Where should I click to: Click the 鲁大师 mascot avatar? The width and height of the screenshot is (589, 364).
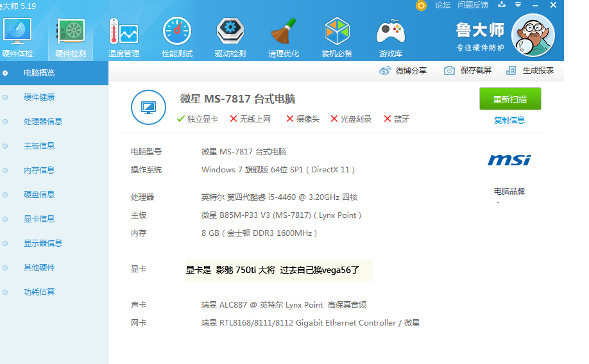pyautogui.click(x=533, y=35)
